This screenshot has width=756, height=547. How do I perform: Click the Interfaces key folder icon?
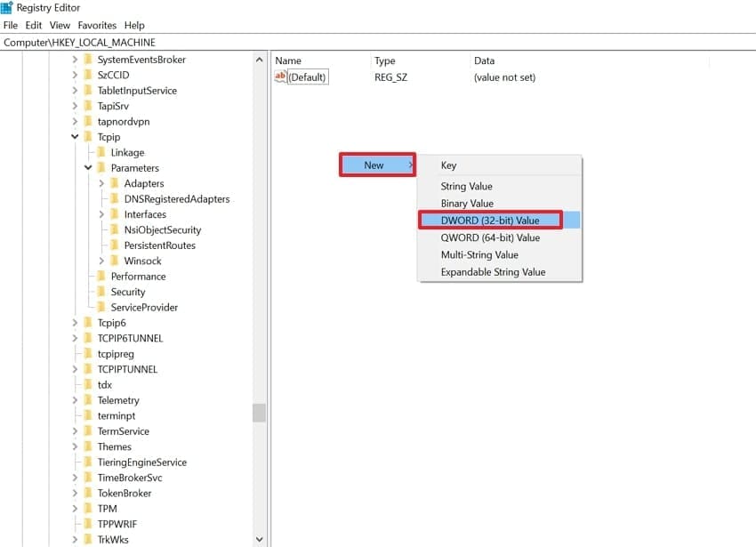tap(116, 213)
